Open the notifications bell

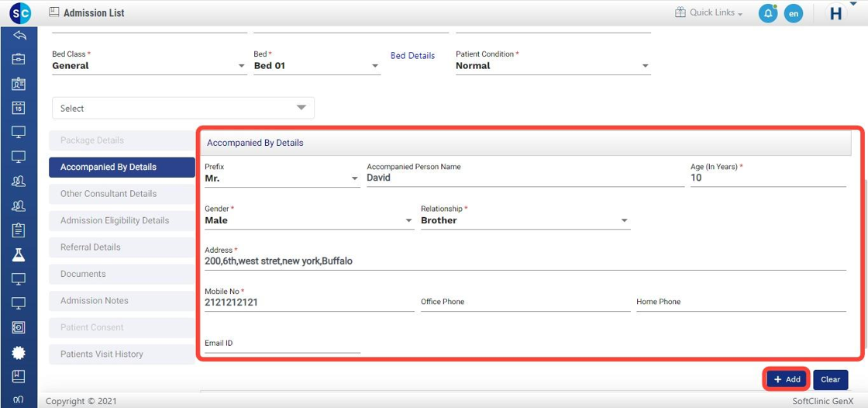767,13
